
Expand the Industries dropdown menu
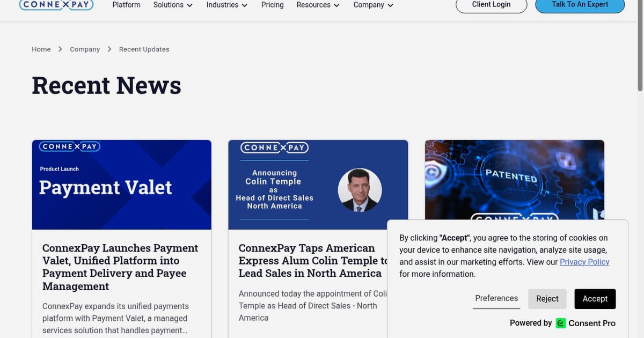tap(227, 5)
